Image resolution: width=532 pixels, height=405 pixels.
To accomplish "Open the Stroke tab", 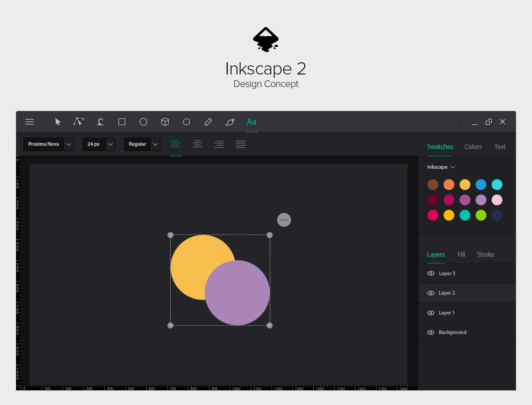I will point(485,254).
